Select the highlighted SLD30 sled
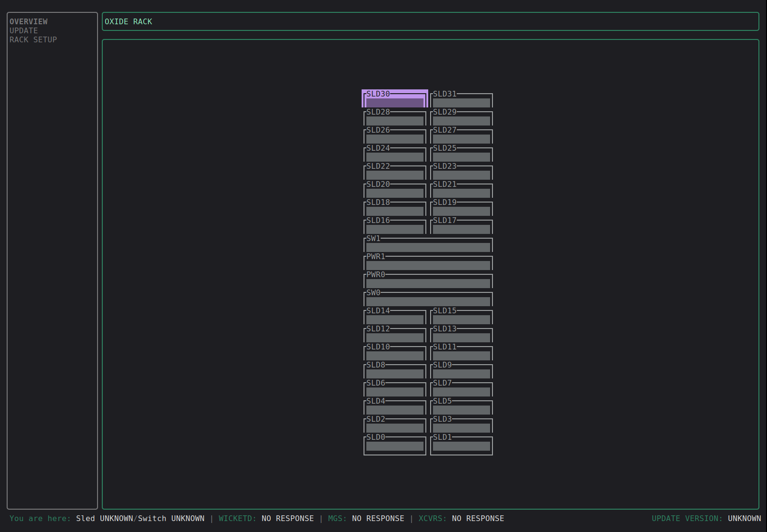767x532 pixels. click(394, 99)
